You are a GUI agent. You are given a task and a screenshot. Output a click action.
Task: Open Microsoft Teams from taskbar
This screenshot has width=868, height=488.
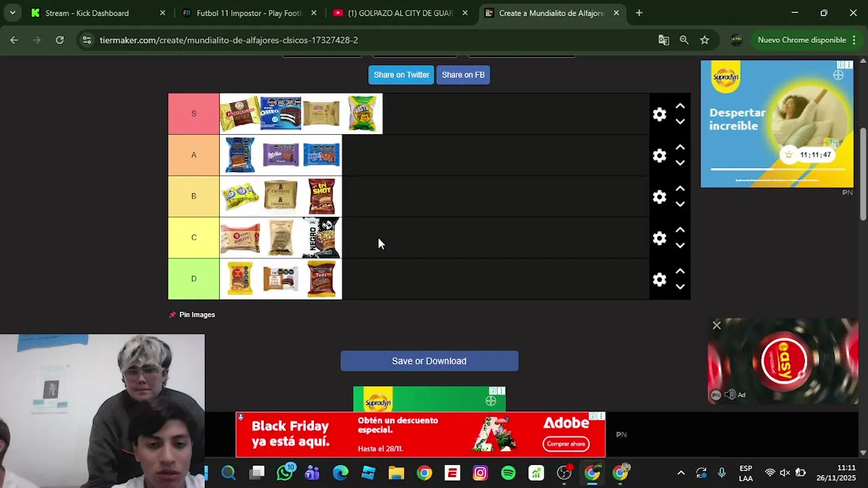[313, 473]
